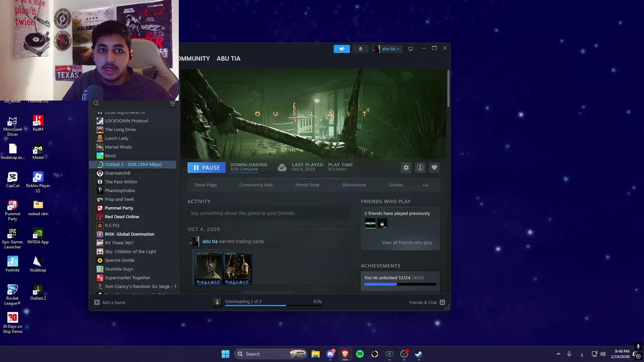Screen dimensions: 644x362
Task: Enter Big Picture mode via monitor icon
Action: coord(411,49)
